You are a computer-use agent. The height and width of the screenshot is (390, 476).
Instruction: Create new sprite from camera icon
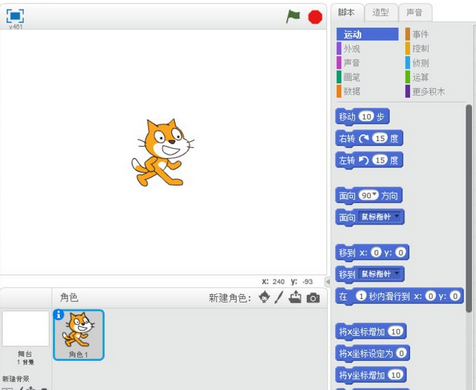pos(313,298)
